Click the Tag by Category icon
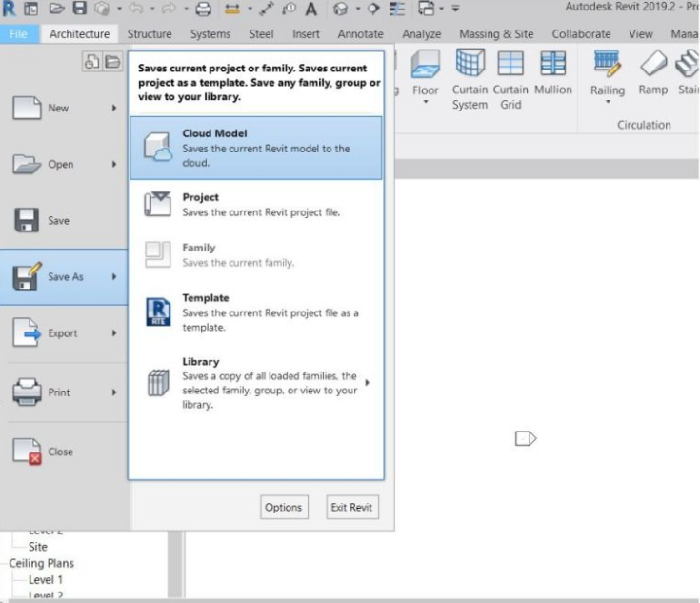The width and height of the screenshot is (700, 603). coord(290,9)
